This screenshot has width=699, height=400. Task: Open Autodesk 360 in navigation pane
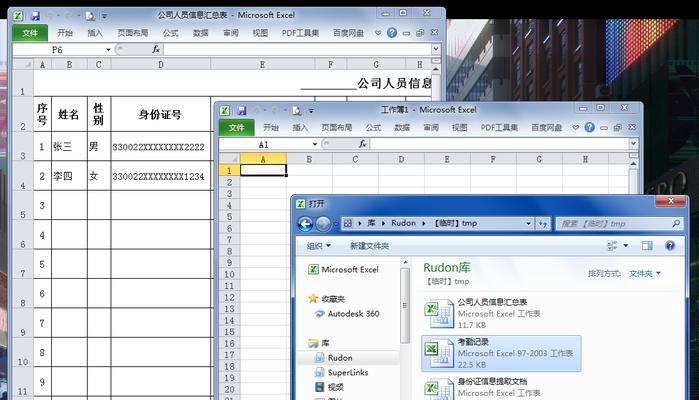(x=347, y=314)
